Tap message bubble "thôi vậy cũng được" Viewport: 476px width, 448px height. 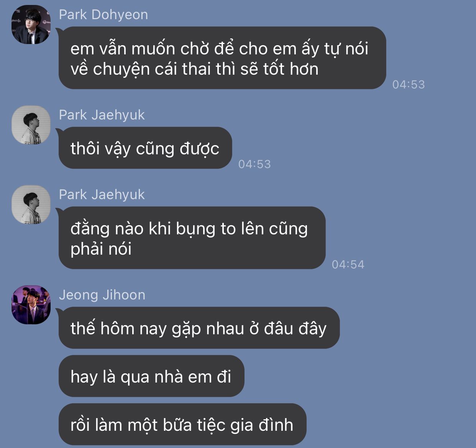coord(145,148)
